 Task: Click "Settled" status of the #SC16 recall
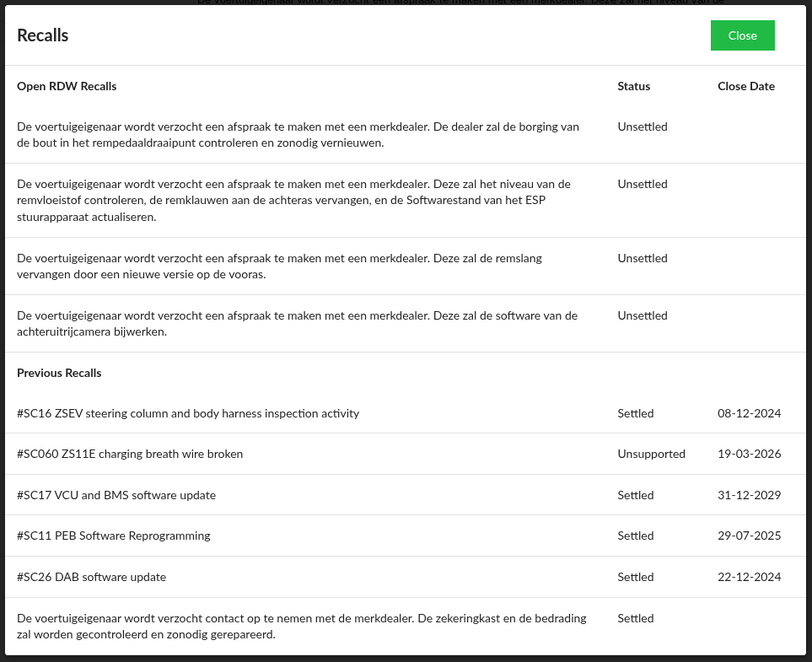click(x=636, y=413)
